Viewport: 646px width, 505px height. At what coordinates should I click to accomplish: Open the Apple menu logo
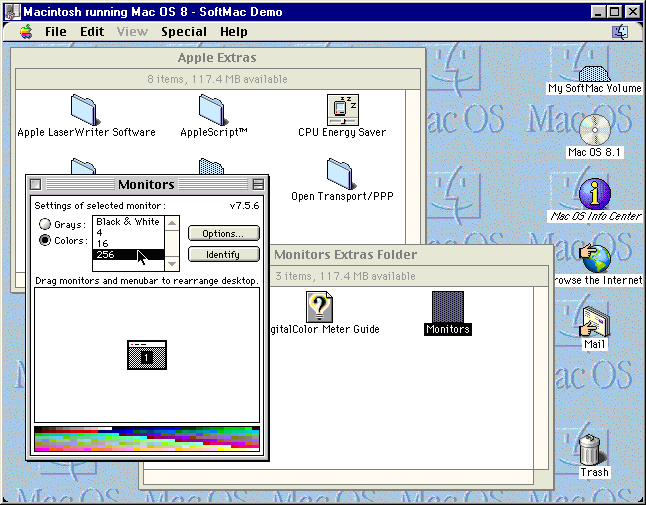(26, 31)
